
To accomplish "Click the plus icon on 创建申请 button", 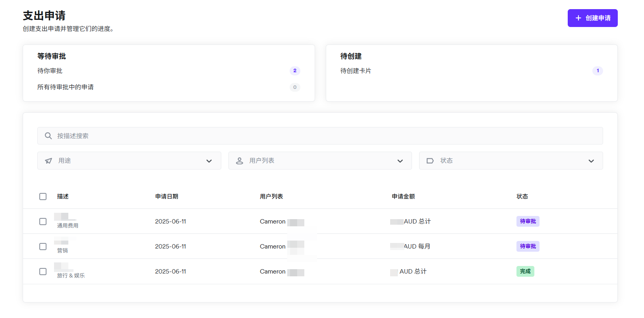I will [578, 18].
